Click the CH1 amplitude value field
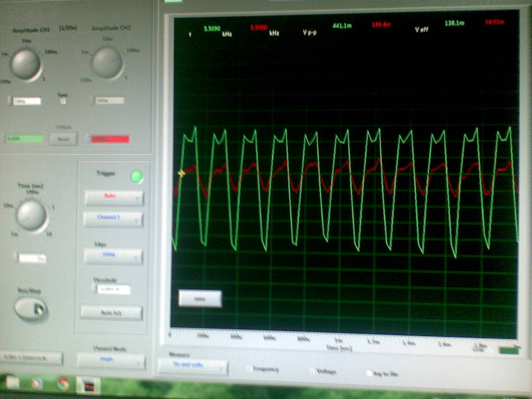The width and height of the screenshot is (532, 399). tap(27, 101)
